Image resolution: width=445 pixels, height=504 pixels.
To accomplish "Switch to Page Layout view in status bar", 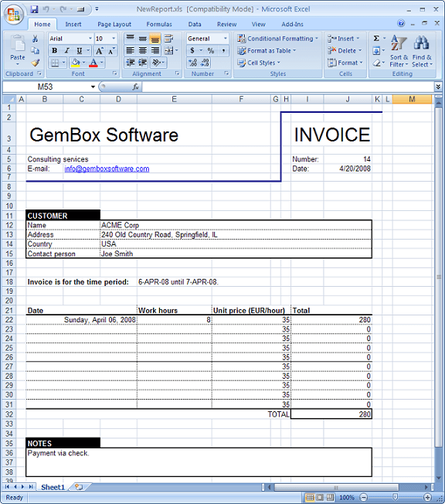I will [x=320, y=497].
